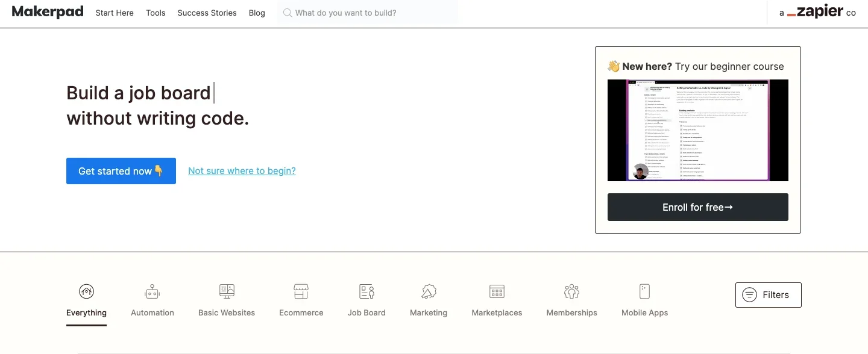Follow the Not sure where to begin link
This screenshot has height=354, width=868.
242,171
